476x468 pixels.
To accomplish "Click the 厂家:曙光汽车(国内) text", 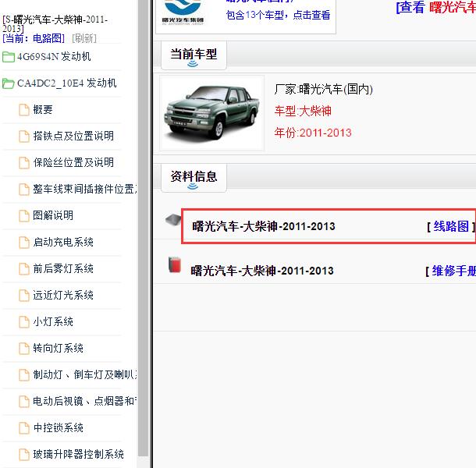I will (x=323, y=89).
